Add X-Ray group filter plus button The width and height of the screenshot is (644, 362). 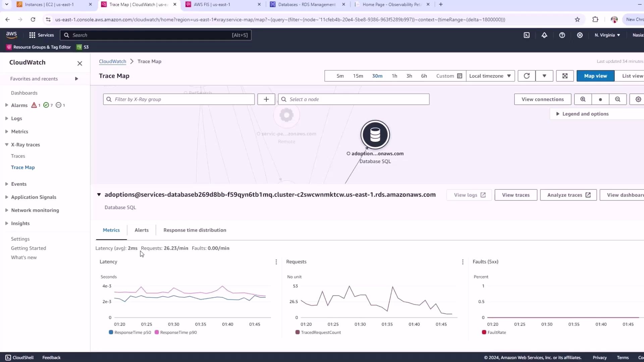(266, 99)
